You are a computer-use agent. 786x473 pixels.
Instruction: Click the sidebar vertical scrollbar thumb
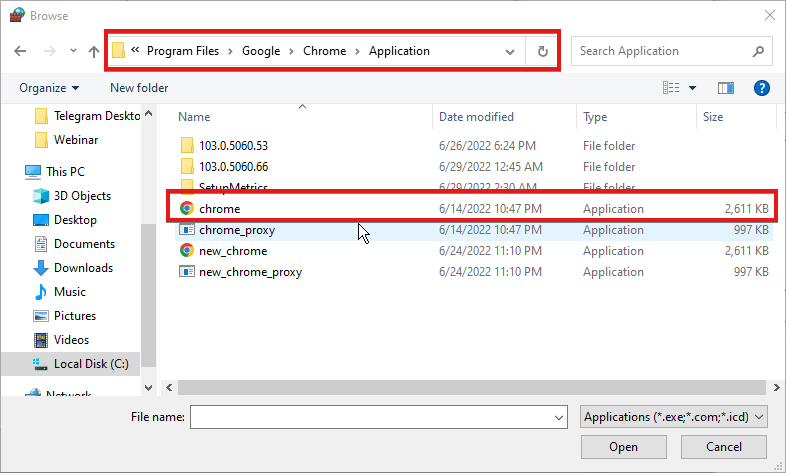click(148, 295)
